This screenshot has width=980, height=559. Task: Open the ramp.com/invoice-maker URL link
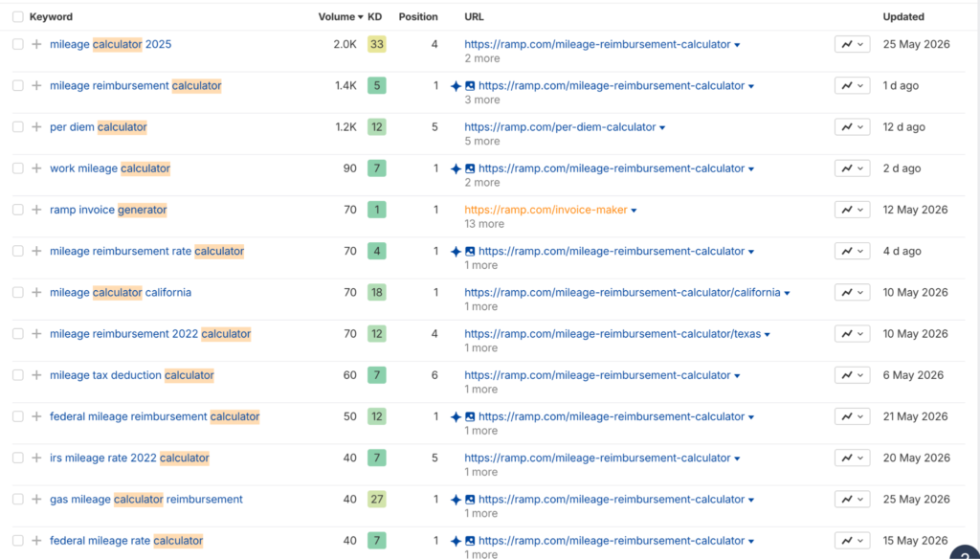point(546,210)
